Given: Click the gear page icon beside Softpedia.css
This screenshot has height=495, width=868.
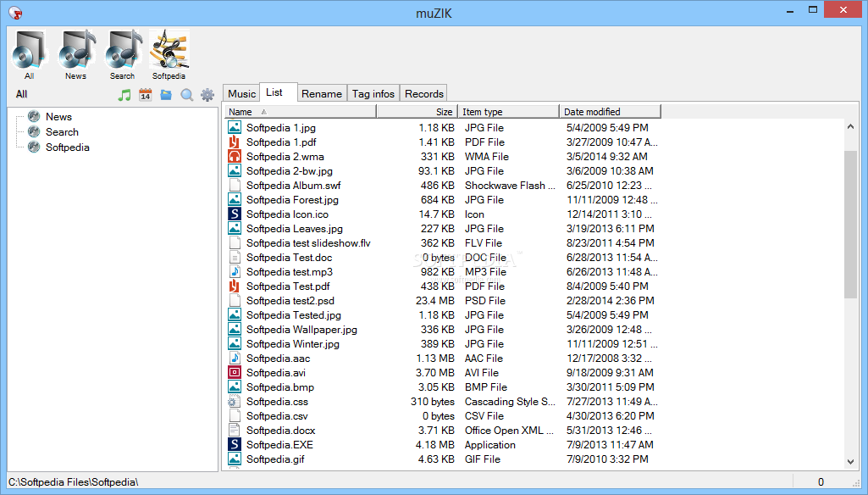Looking at the screenshot, I should point(235,401).
